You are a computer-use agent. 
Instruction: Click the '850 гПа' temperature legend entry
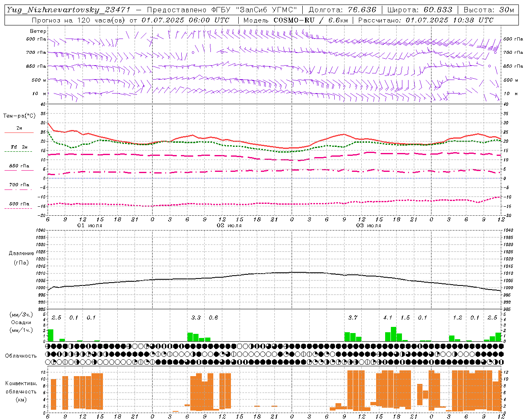(x=19, y=166)
